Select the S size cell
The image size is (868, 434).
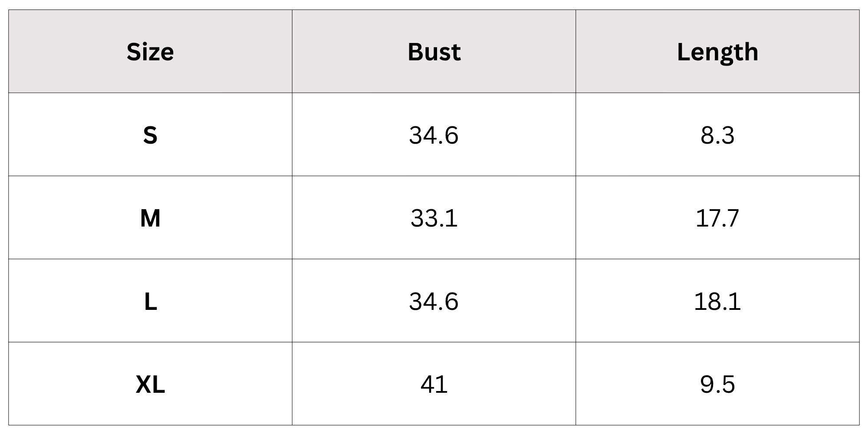[x=150, y=135]
